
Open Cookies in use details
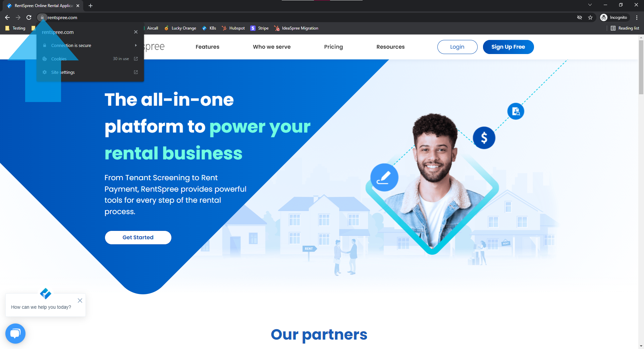pos(90,59)
